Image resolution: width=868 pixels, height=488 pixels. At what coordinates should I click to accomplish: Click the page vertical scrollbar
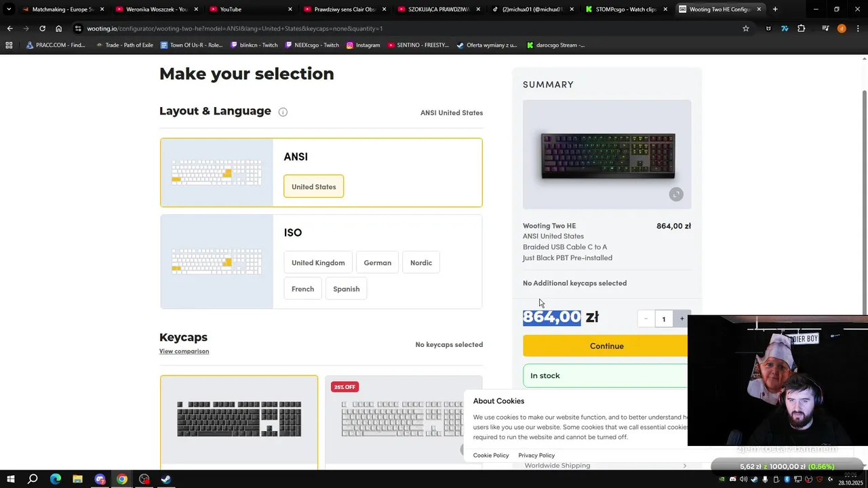[864, 203]
